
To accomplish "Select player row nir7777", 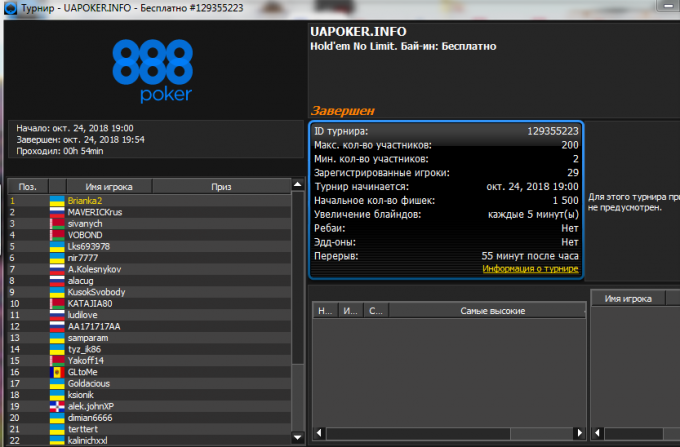I will click(x=149, y=258).
